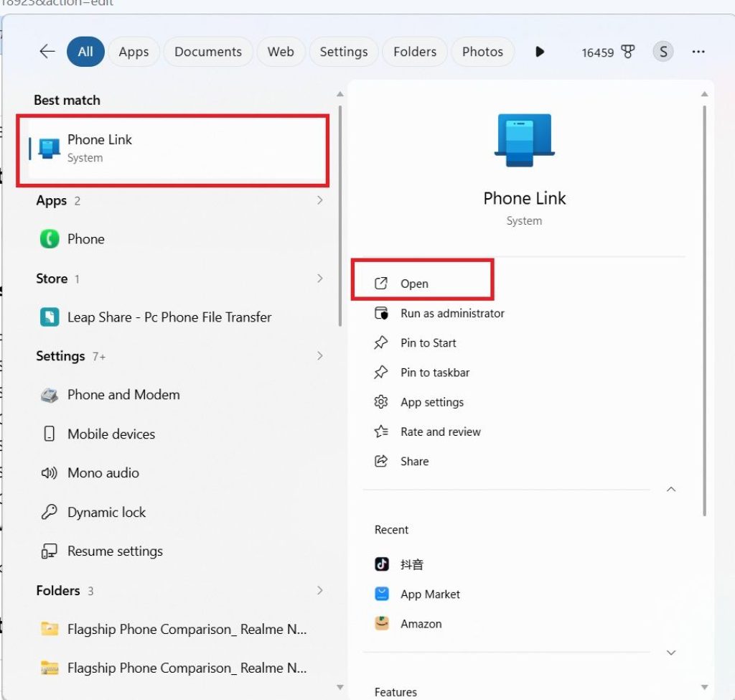735x700 pixels.
Task: Click the preview pane scrollbar thumb
Action: pos(705,312)
